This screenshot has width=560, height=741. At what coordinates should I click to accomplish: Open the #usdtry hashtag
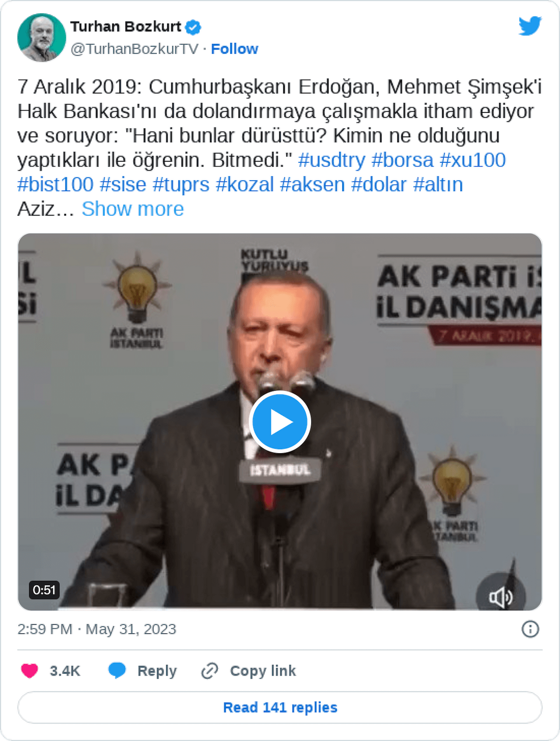pyautogui.click(x=332, y=160)
